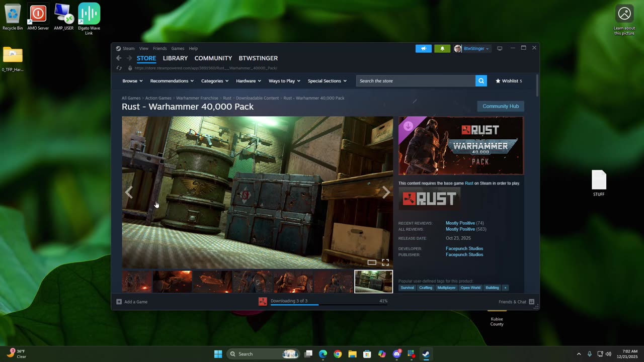Click the store page vertical scrollbar
Image resolution: width=644 pixels, height=362 pixels.
(x=537, y=85)
